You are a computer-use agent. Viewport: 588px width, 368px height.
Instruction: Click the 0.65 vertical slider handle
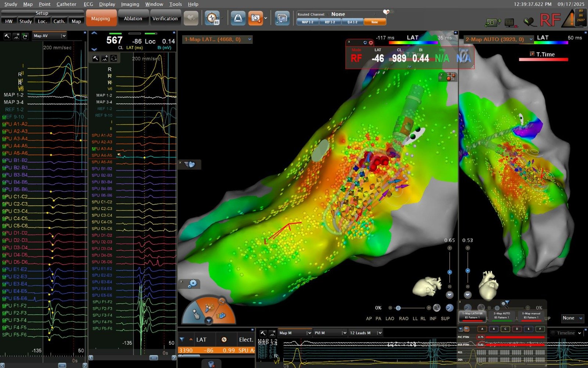449,272
